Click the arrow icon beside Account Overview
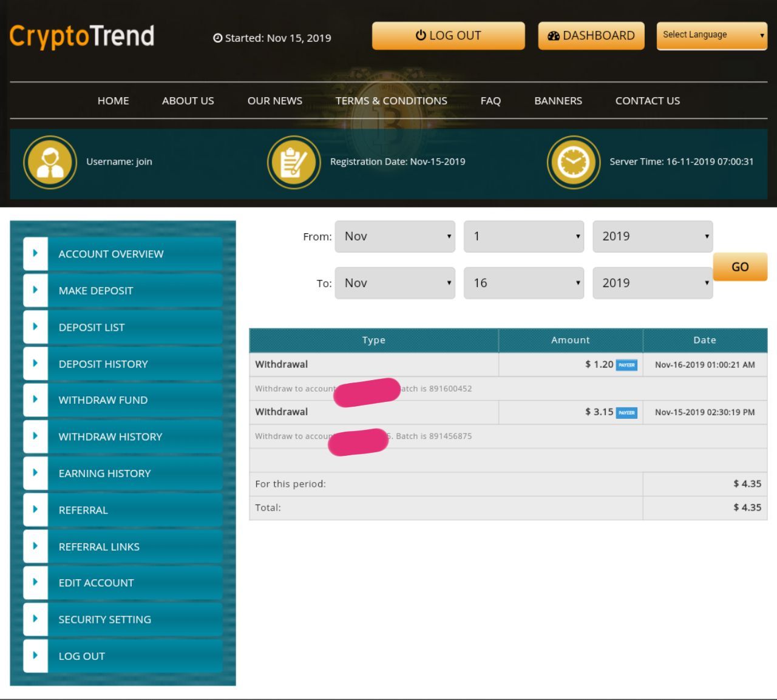 (x=35, y=253)
